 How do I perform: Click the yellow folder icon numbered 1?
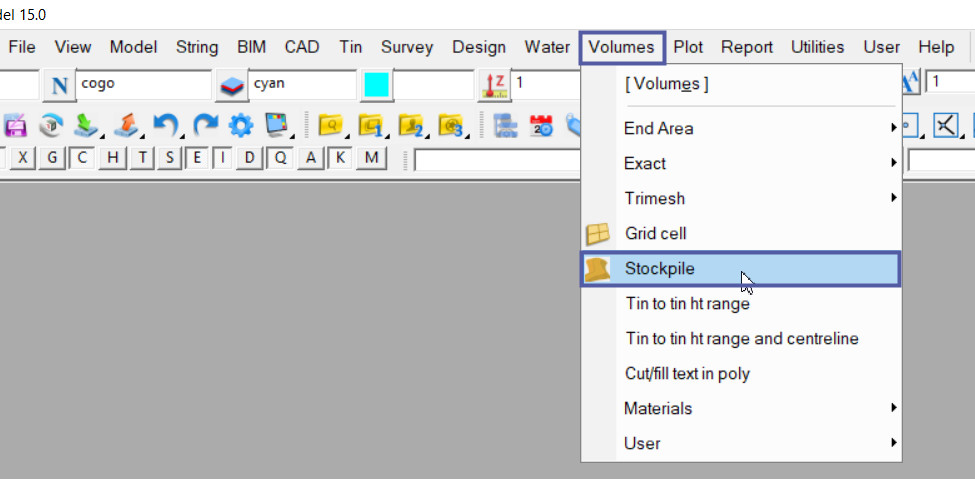pos(371,126)
